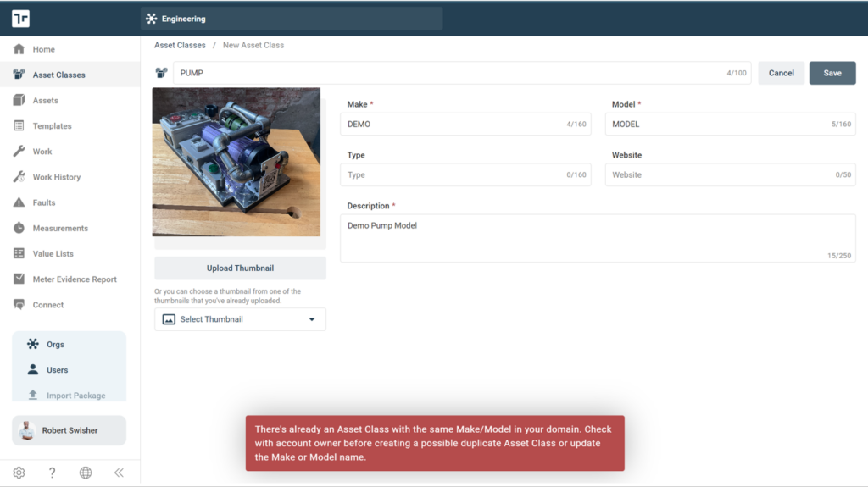Click the Engineering org snowflake icon
The height and width of the screenshot is (487, 868).
[151, 19]
